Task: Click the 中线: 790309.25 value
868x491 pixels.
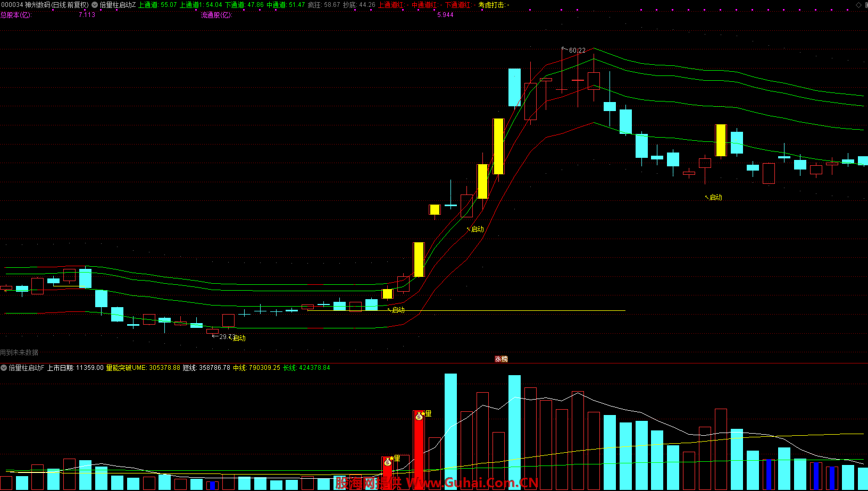Action: 257,368
